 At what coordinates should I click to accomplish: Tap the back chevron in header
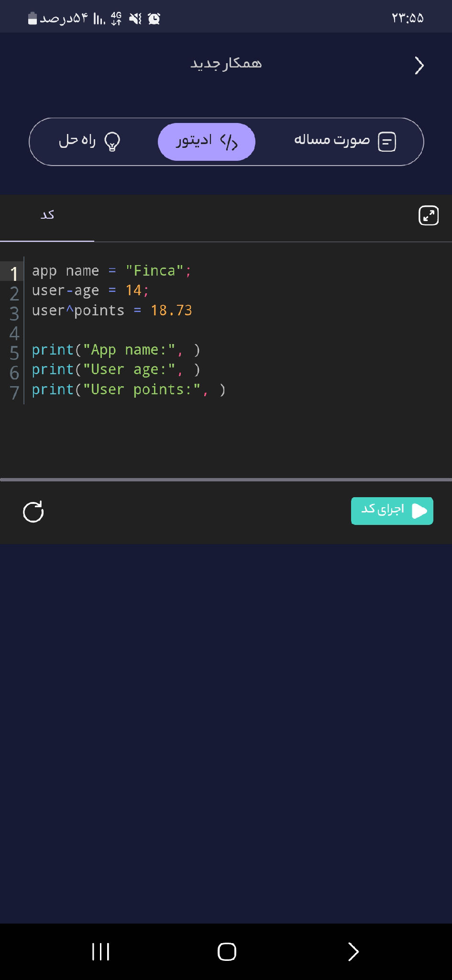pyautogui.click(x=419, y=66)
